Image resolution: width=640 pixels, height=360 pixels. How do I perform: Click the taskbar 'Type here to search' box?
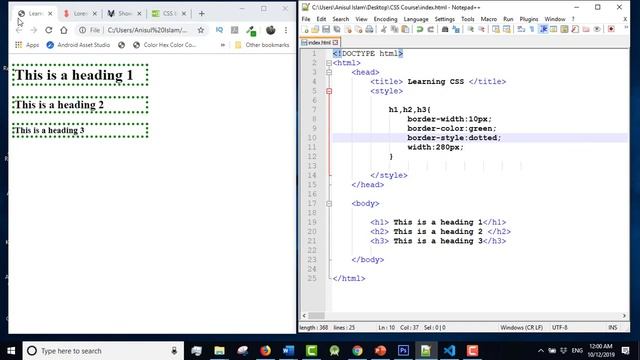(103, 351)
